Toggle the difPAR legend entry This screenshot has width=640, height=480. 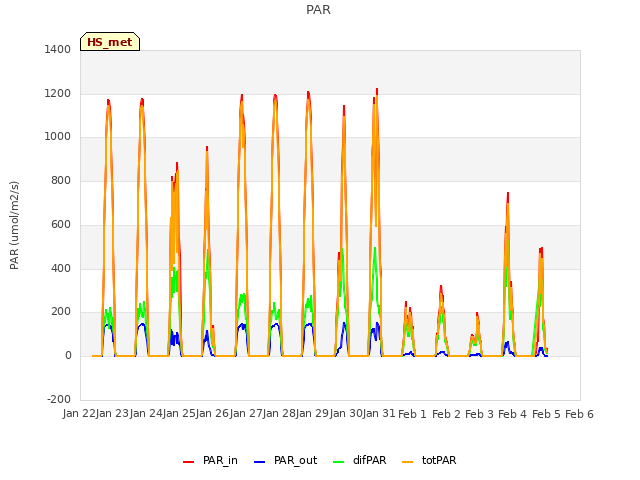click(360, 460)
